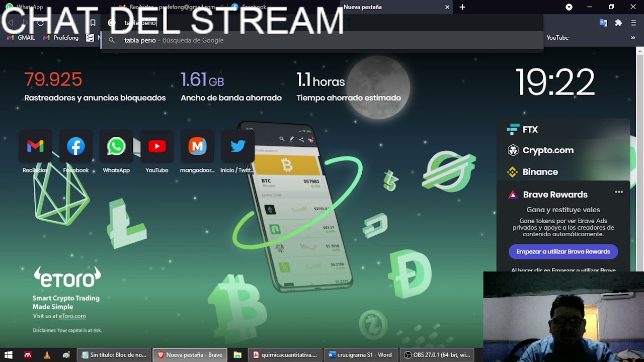Open the Brave profile dropdown arrow in title bar
Viewport: 644px width, 362px height.
pos(569,7)
